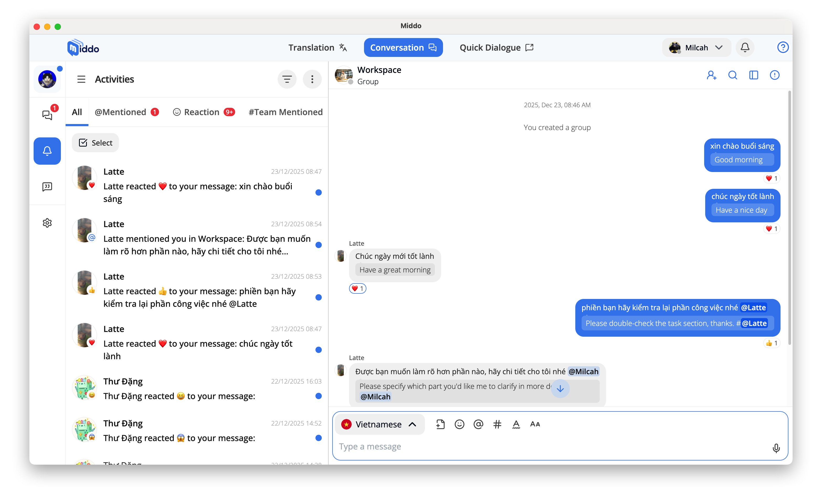Open Quick Dialogue link
Screen dimensions: 822x504
point(496,48)
